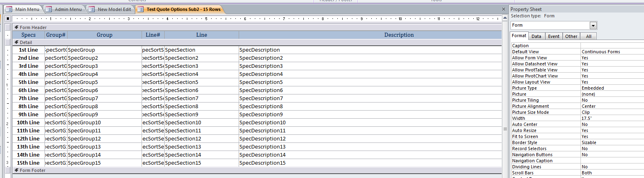Click the SpecDescription10 text box
This screenshot has height=178, width=644.
coord(370,123)
